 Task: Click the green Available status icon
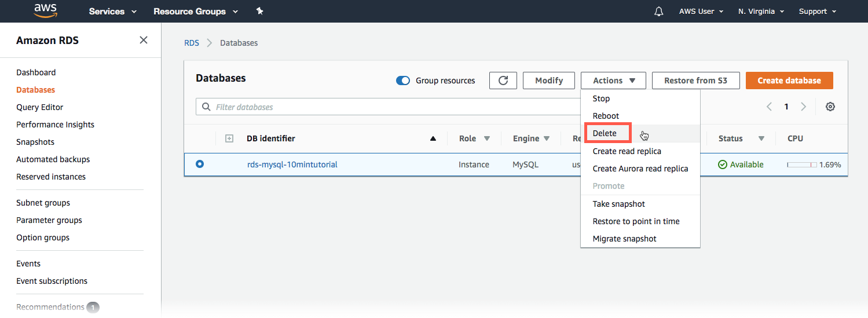pyautogui.click(x=723, y=165)
